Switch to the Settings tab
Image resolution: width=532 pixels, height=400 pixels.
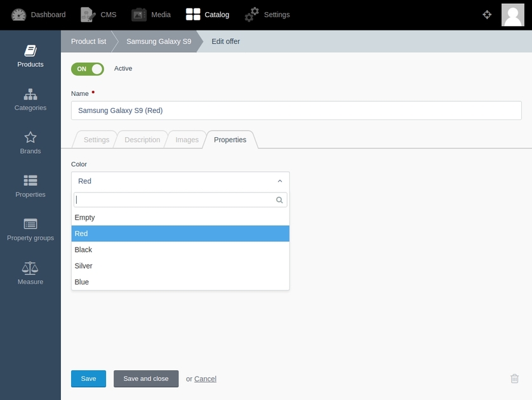(96, 140)
